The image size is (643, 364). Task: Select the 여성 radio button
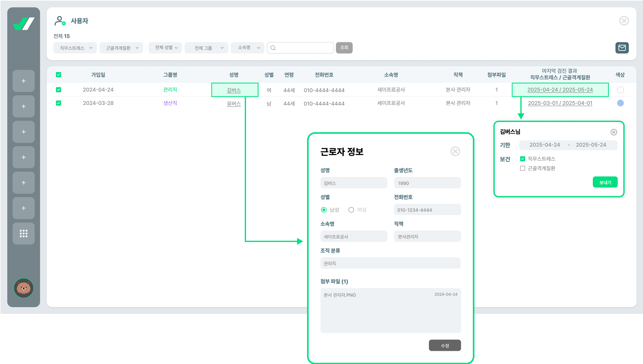click(351, 210)
